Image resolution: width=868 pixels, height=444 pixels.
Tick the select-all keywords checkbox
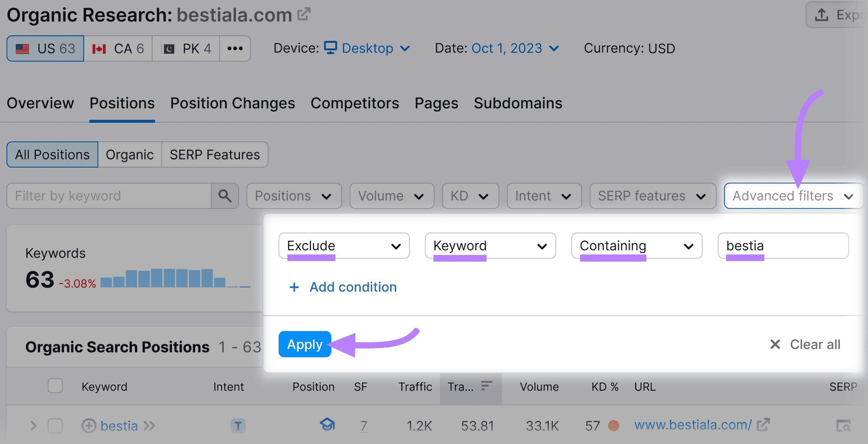(x=55, y=386)
